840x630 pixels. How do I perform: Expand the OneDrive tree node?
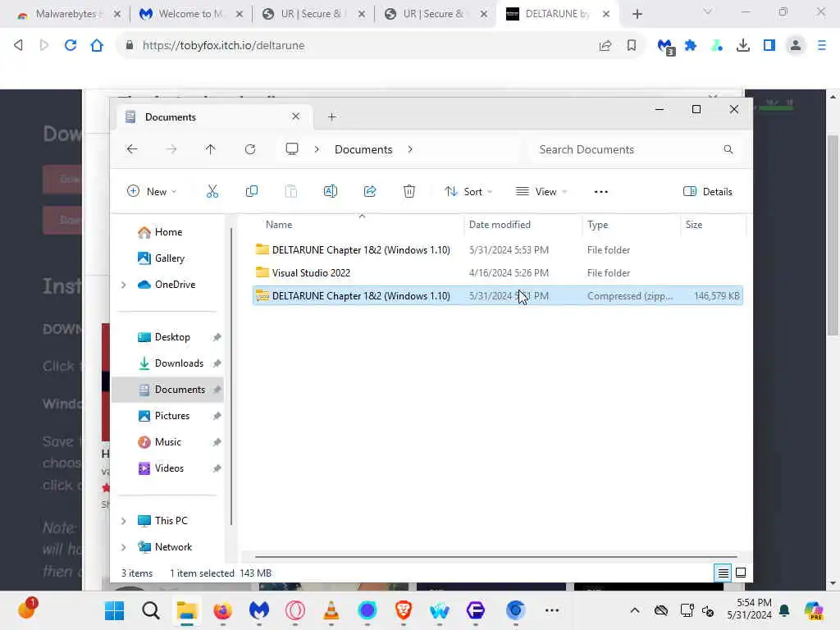(x=124, y=285)
